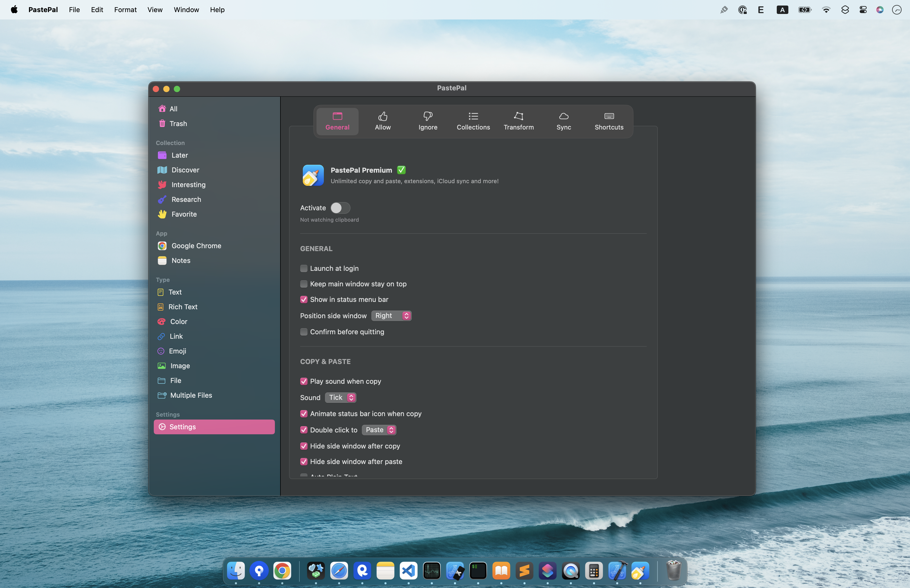Switch to the Collections tab
Screen dimensions: 910x588
click(473, 121)
